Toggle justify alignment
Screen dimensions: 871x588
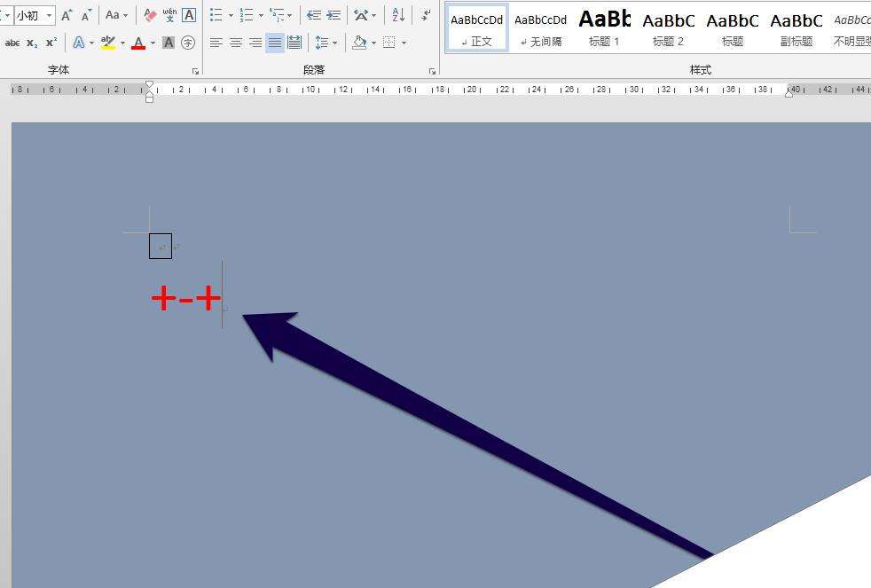click(x=275, y=43)
